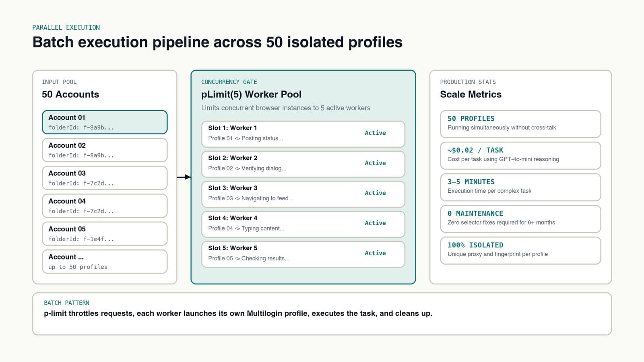Click the p-limit throttles requests sentence
The width and height of the screenshot is (644, 362).
[238, 313]
